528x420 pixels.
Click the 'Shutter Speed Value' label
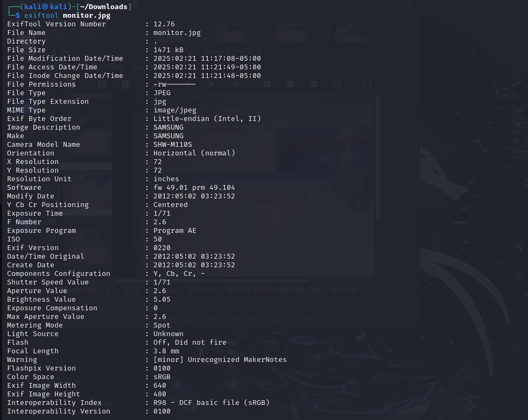coord(48,282)
